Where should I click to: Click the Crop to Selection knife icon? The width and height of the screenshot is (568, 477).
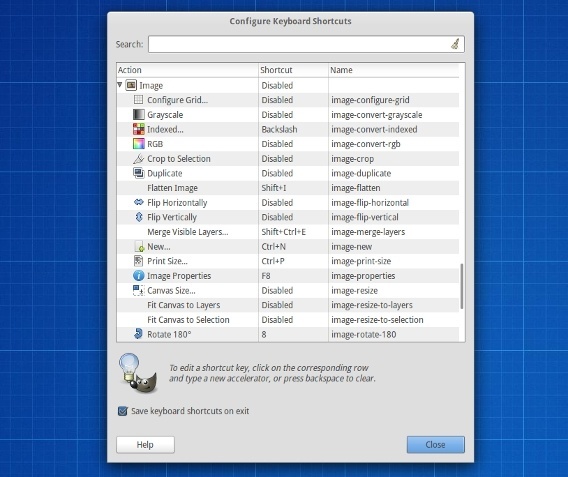(138, 159)
